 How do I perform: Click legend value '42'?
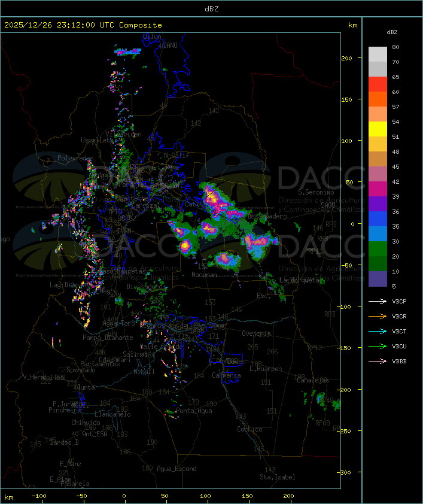pyautogui.click(x=395, y=181)
